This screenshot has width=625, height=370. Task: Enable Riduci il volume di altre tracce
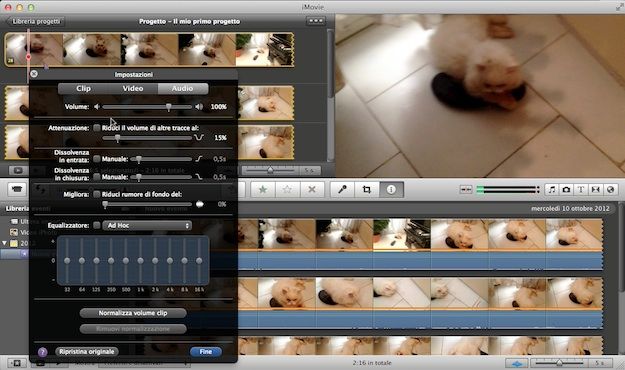click(96, 128)
